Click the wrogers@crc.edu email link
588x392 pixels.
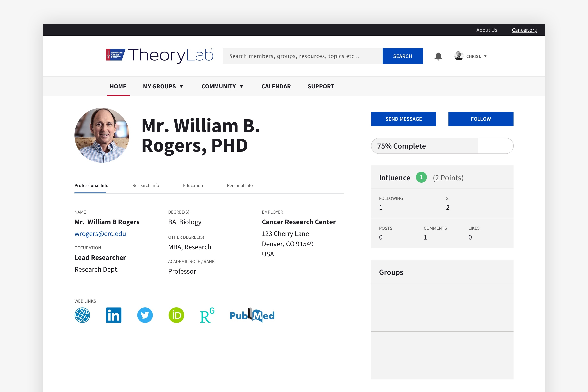point(100,234)
